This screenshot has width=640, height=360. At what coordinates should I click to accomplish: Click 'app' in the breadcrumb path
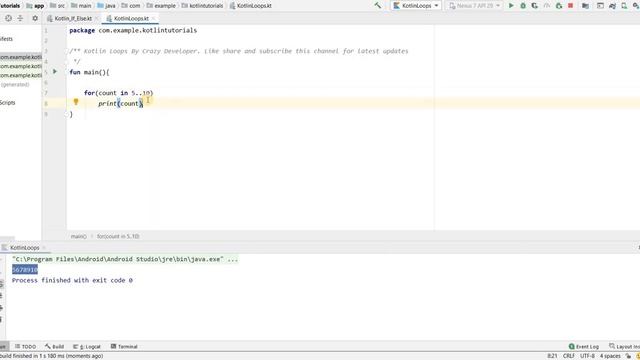(35, 6)
